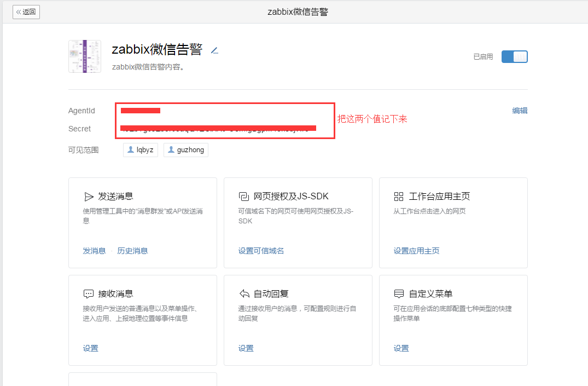Select the guzhong user tag
588x386 pixels.
[x=186, y=150]
